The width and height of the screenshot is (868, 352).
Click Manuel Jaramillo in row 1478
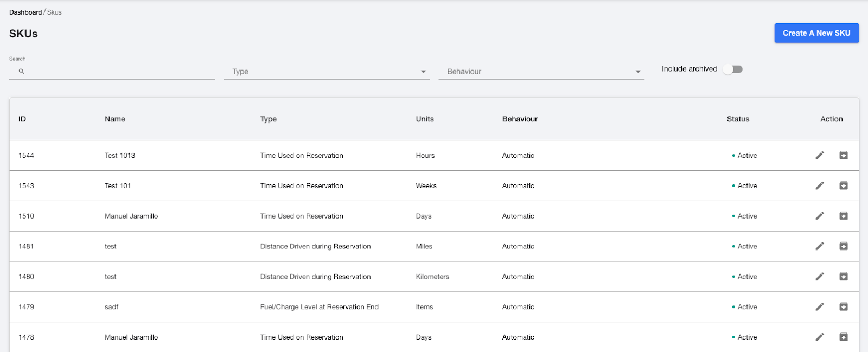(x=131, y=337)
